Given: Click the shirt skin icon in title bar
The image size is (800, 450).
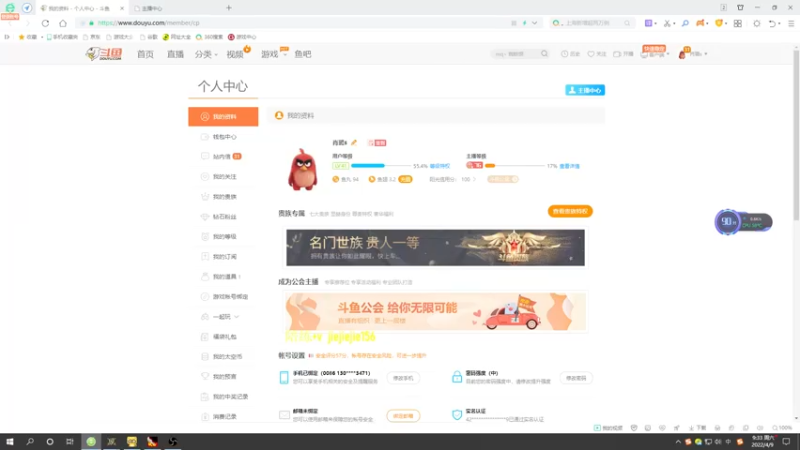Looking at the screenshot, I should pos(740,8).
